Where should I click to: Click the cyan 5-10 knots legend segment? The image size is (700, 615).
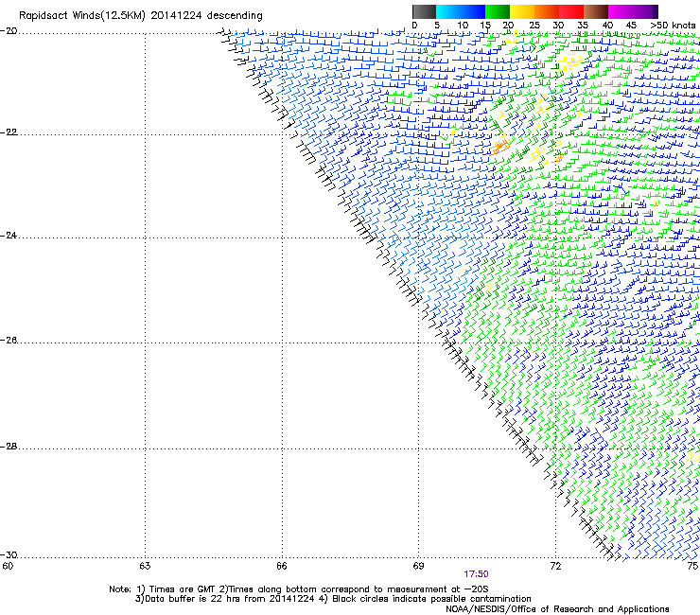(x=448, y=11)
